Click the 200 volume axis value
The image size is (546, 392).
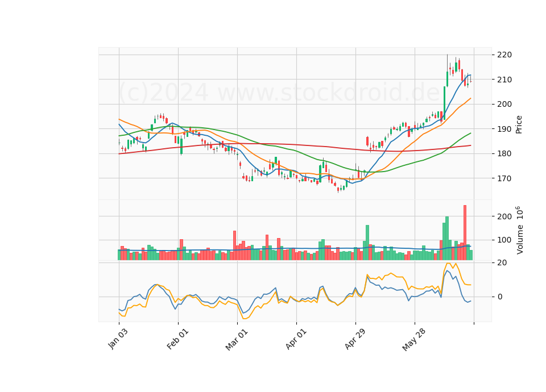[504, 216]
